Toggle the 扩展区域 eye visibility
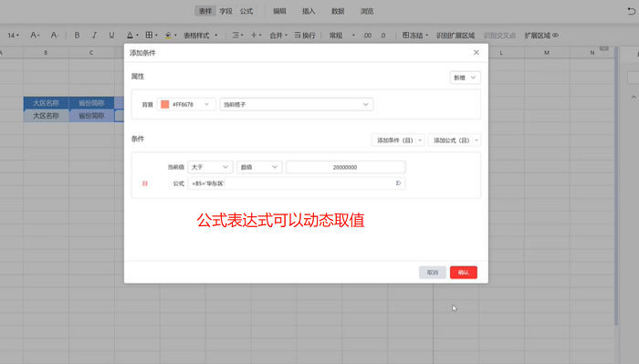The height and width of the screenshot is (364, 639). 555,36
